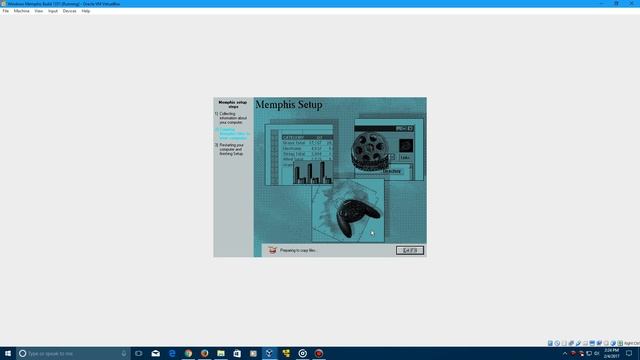The image size is (640, 360).
Task: Open the Mail app on the taskbar
Action: 156,353
